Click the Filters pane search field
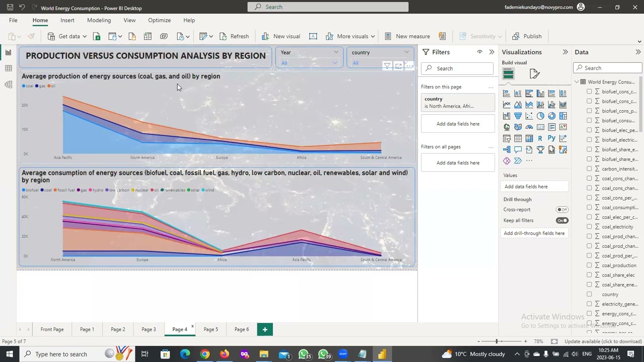Screen dimensions: 644x362 pyautogui.click(x=457, y=68)
